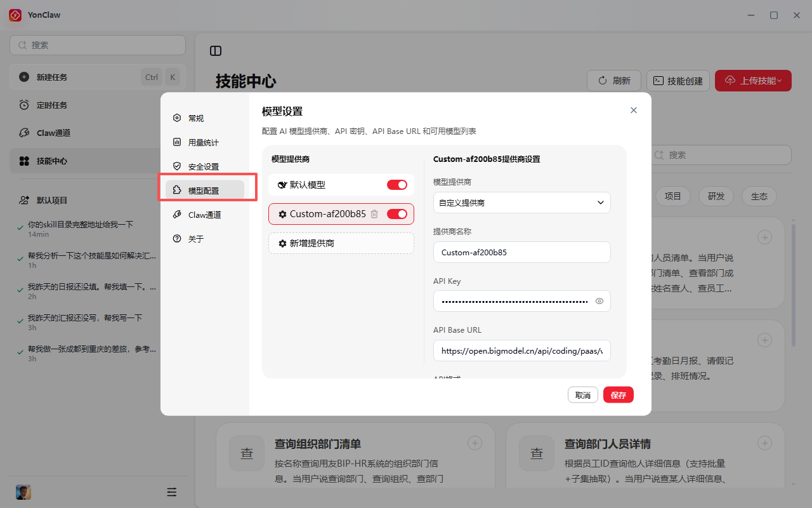Click the 查 icon of 查询组织部门清单
This screenshot has width=812, height=508.
pyautogui.click(x=247, y=453)
